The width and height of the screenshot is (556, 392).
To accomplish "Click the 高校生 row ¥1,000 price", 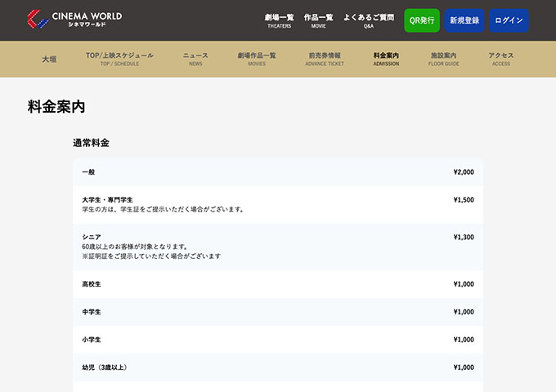I will click(464, 284).
